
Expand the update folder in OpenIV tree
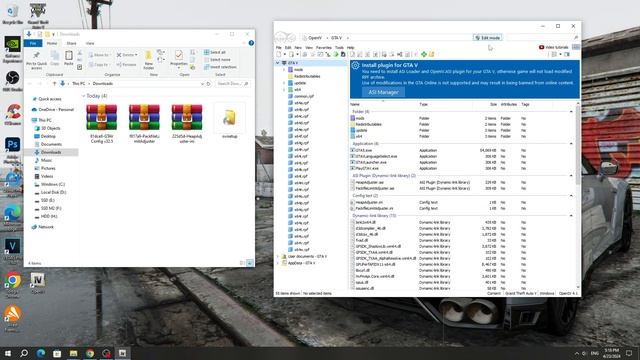coord(284,83)
